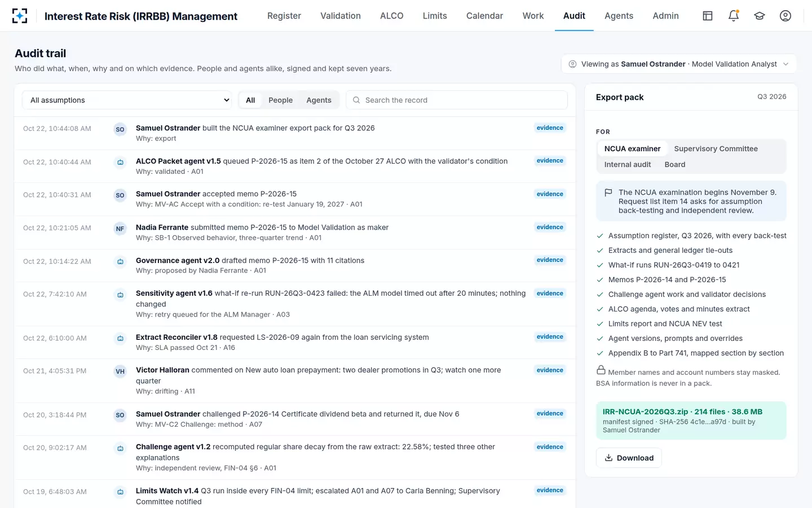
Task: Open the Agents tab
Action: 619,16
